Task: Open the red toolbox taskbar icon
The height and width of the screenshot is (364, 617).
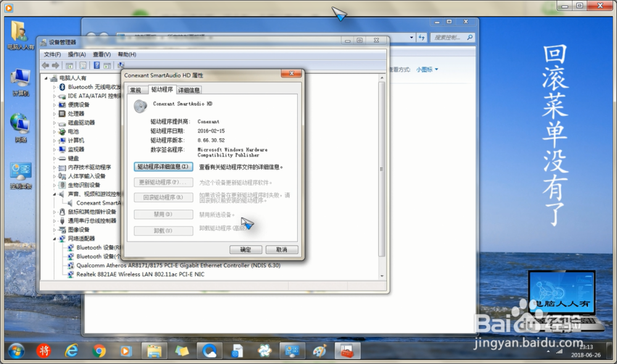Action: [x=347, y=350]
